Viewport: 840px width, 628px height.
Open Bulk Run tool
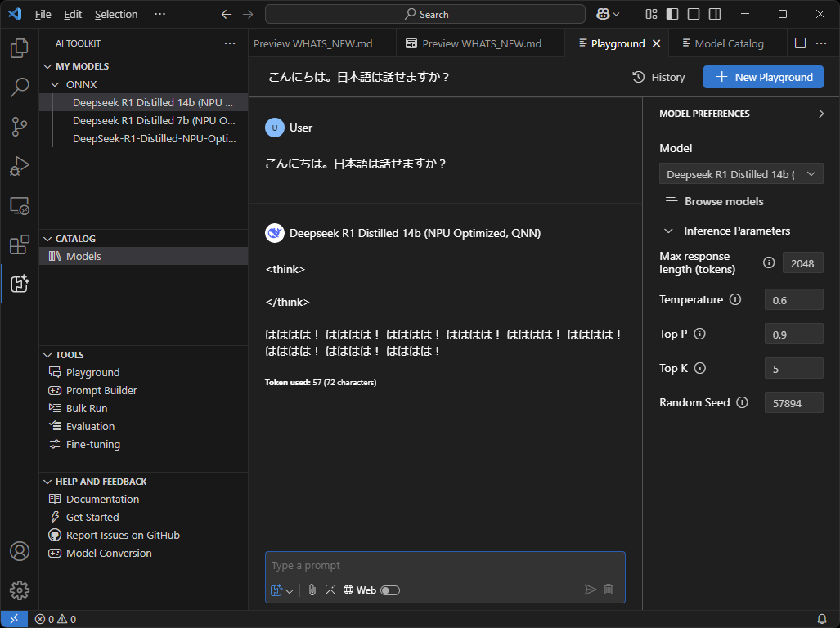(86, 409)
